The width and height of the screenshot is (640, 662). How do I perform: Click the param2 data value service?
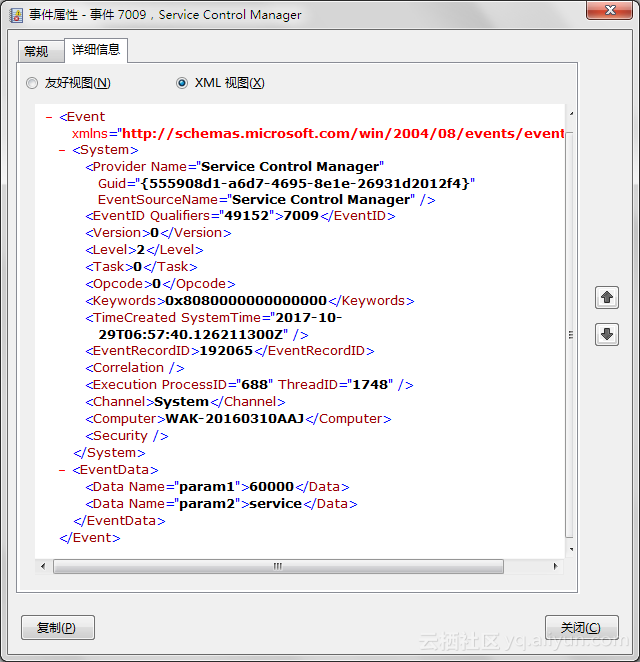tap(276, 504)
